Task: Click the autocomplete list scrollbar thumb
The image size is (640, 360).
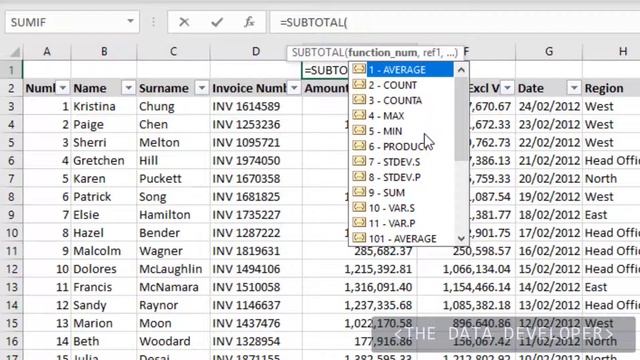Action: click(461, 119)
